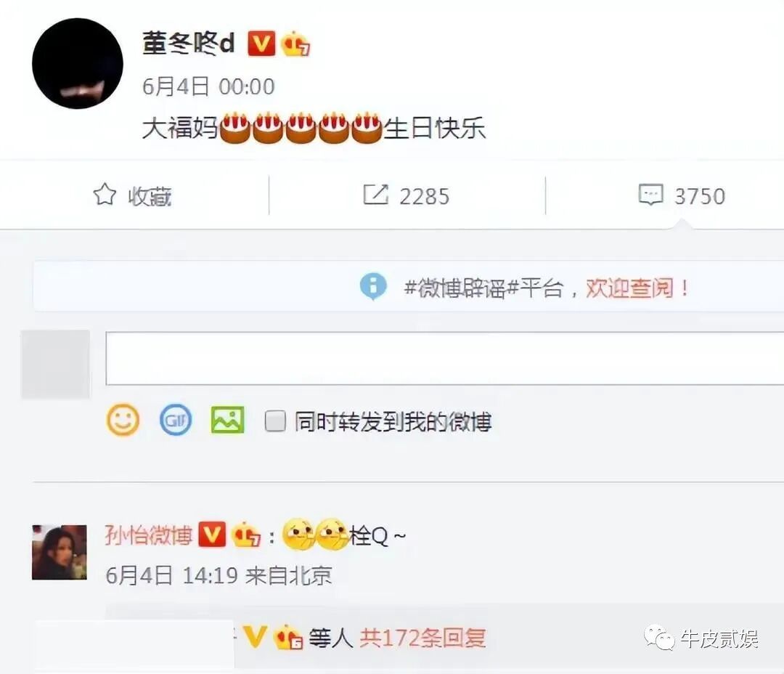Open the GIF picker icon

[176, 421]
